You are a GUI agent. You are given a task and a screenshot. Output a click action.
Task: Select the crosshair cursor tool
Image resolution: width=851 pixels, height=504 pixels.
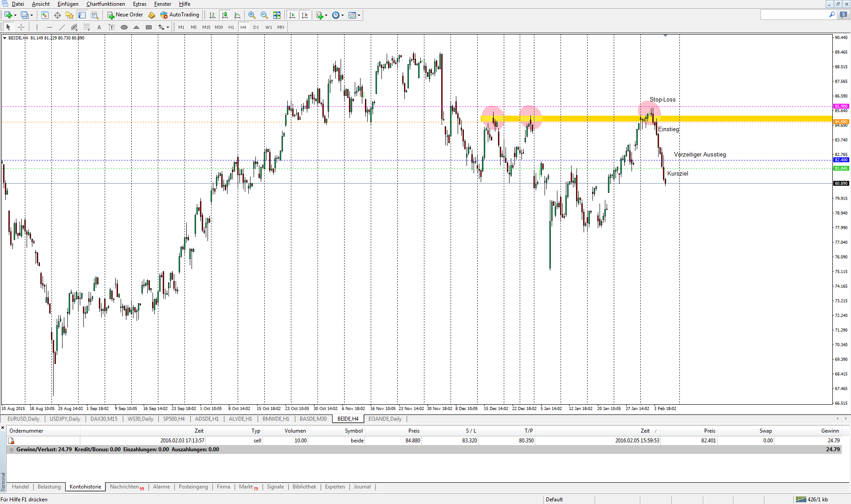tap(21, 27)
